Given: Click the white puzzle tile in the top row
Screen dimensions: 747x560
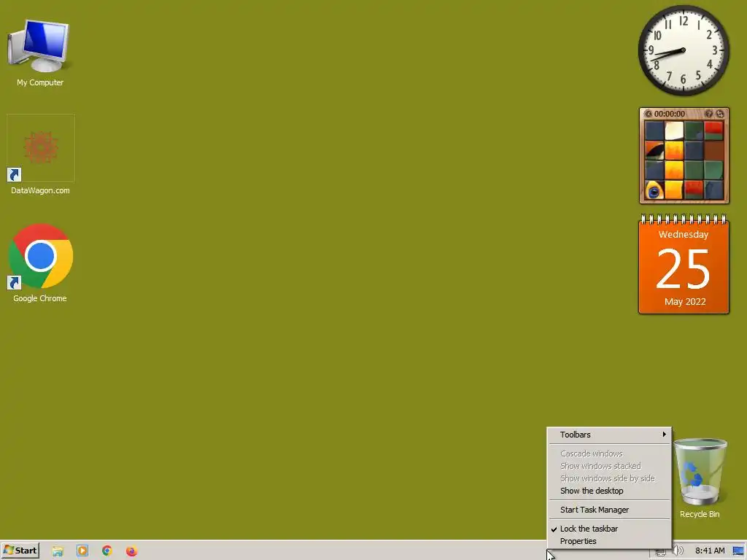Looking at the screenshot, I should 674,131.
